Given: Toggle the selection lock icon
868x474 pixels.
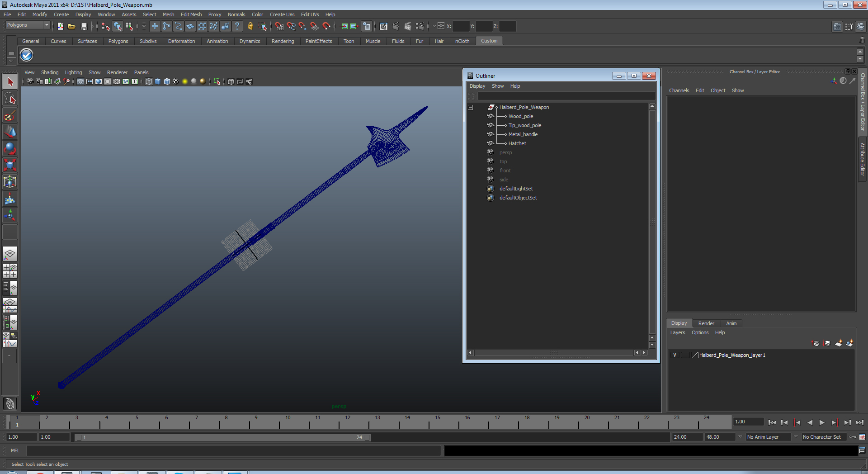Looking at the screenshot, I should (x=250, y=26).
